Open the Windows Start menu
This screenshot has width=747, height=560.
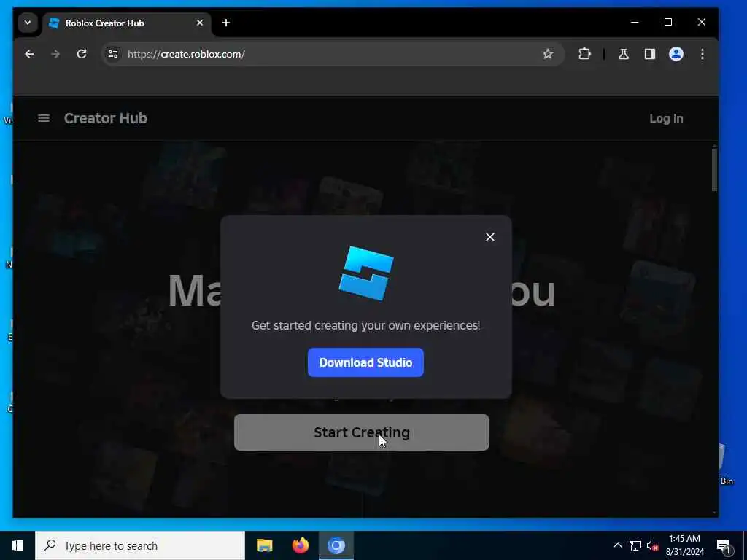click(x=18, y=545)
